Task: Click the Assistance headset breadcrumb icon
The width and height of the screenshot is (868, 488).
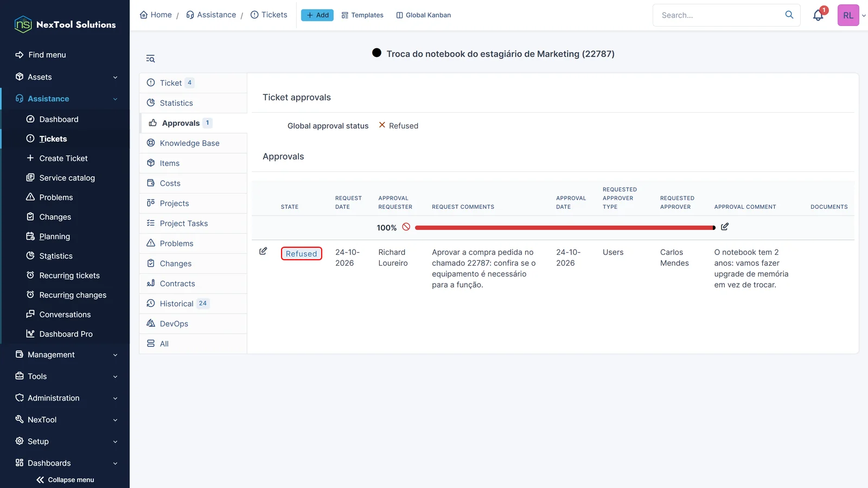Action: [190, 15]
